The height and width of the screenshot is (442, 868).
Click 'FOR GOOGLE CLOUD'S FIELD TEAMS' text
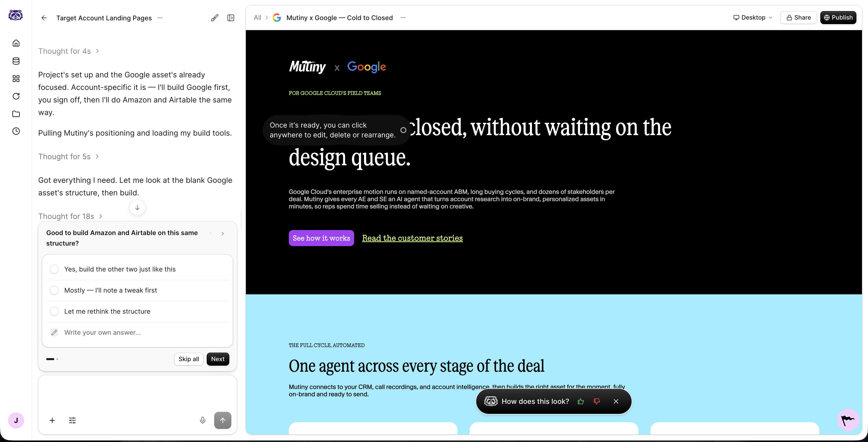click(x=335, y=93)
